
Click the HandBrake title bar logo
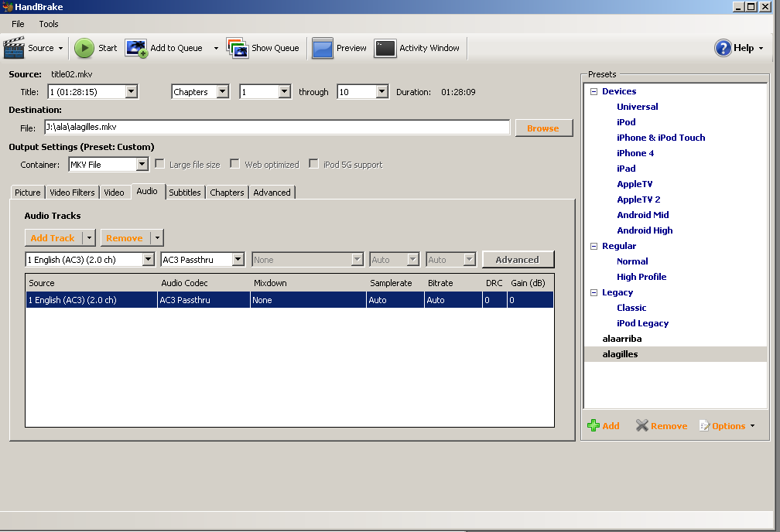click(8, 6)
